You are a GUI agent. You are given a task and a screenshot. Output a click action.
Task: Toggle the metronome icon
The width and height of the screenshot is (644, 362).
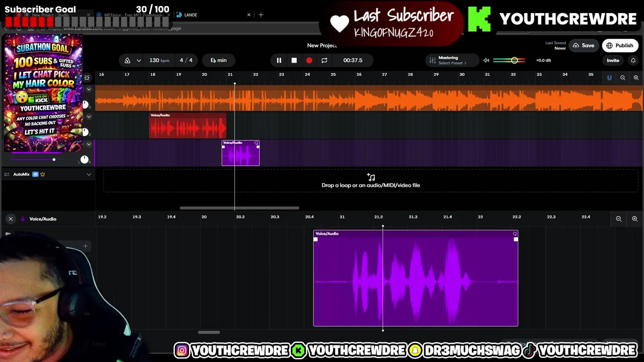click(127, 60)
